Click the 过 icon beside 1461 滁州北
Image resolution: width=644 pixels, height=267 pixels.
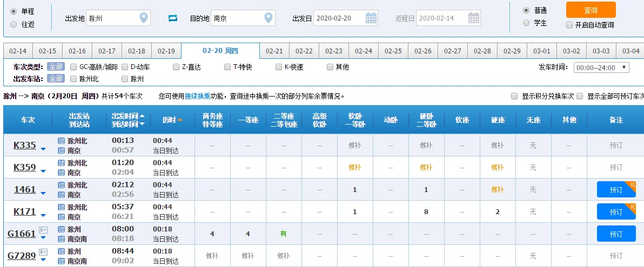tap(62, 186)
